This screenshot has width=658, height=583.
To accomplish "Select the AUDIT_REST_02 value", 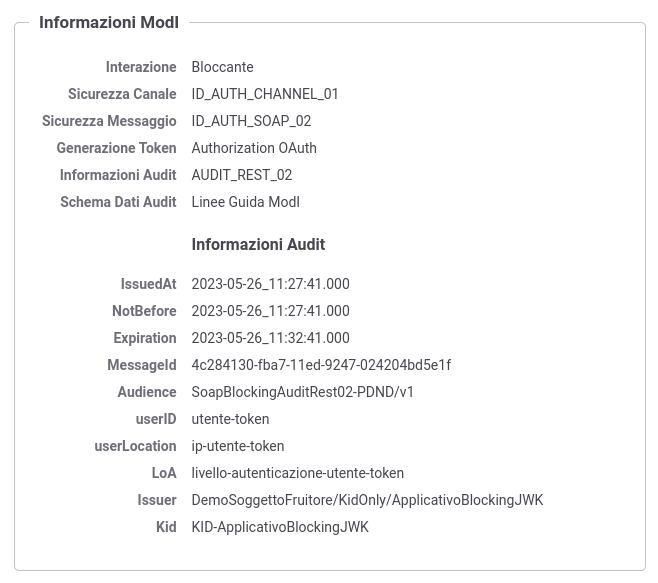I will [242, 175].
